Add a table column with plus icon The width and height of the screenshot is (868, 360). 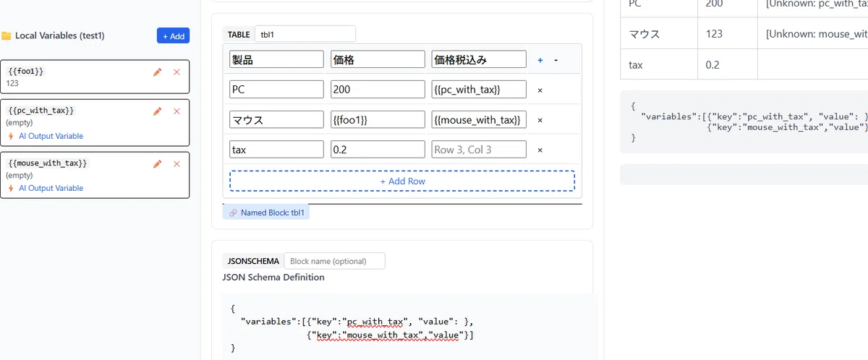540,60
